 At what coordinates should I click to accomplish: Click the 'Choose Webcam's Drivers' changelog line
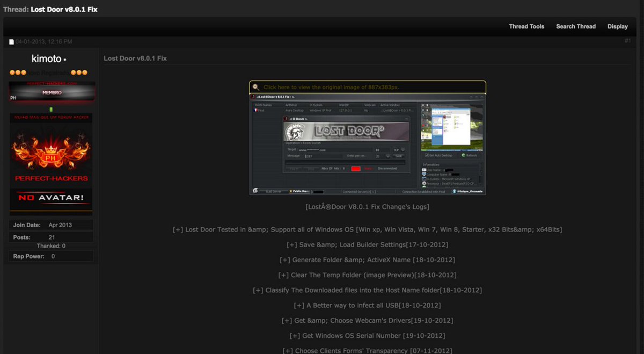(368, 320)
